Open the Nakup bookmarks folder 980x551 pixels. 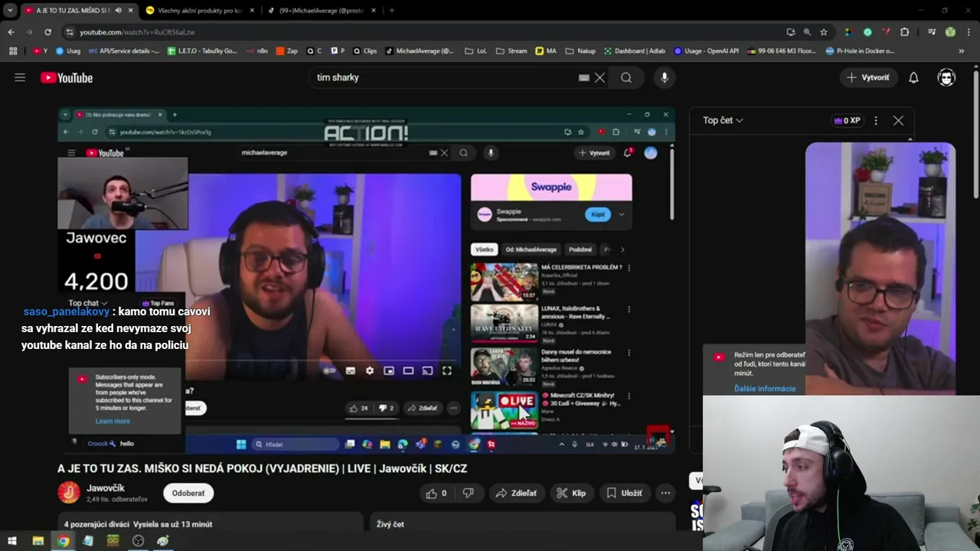[x=580, y=51]
